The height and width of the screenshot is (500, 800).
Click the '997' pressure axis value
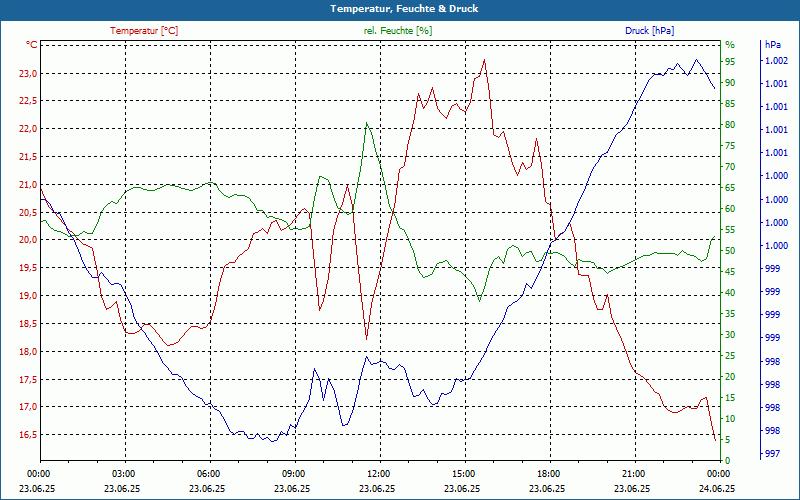(772, 454)
